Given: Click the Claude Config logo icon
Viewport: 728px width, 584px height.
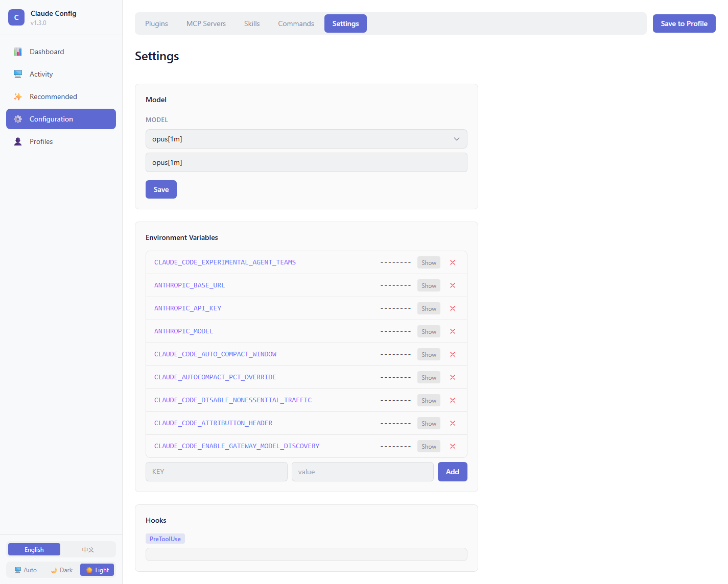Looking at the screenshot, I should (x=16, y=17).
